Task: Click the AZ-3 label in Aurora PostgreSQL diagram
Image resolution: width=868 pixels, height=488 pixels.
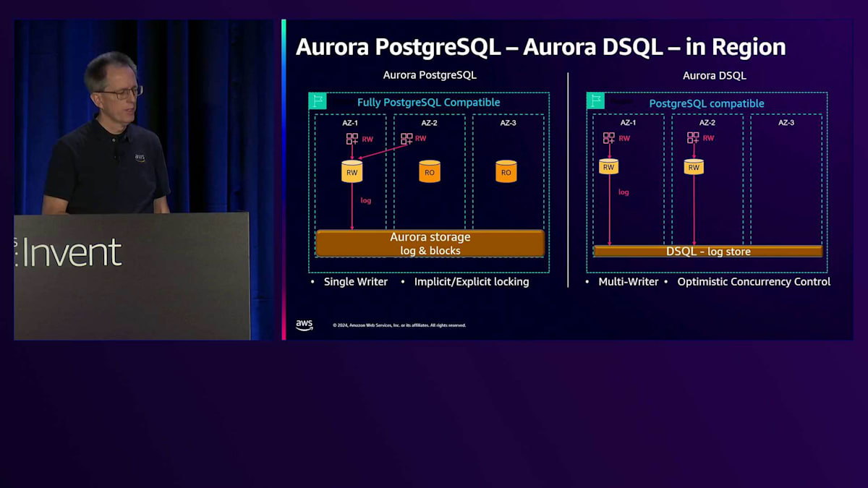Action: 509,123
